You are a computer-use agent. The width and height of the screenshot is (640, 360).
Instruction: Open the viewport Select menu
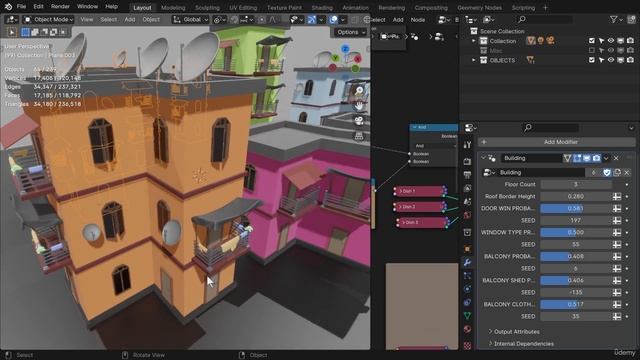109,19
